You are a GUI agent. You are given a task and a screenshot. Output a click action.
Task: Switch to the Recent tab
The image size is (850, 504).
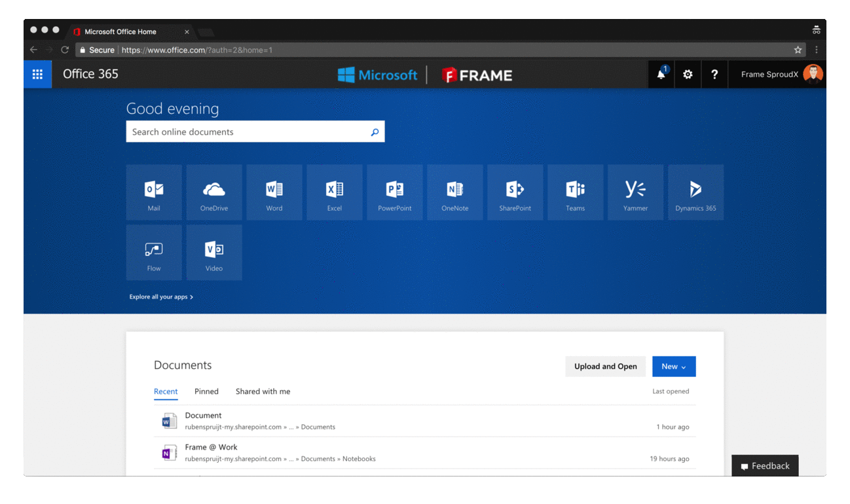tap(166, 391)
